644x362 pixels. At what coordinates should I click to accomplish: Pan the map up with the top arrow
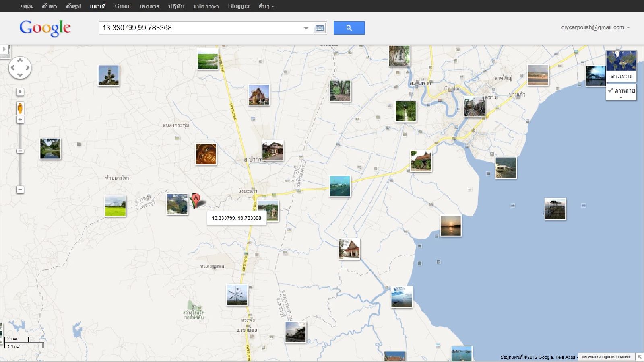point(20,60)
